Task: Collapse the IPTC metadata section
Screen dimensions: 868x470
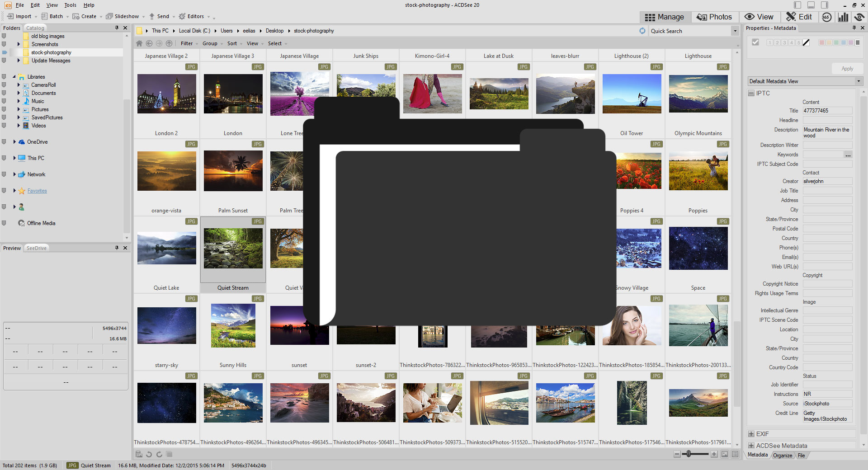Action: [751, 93]
